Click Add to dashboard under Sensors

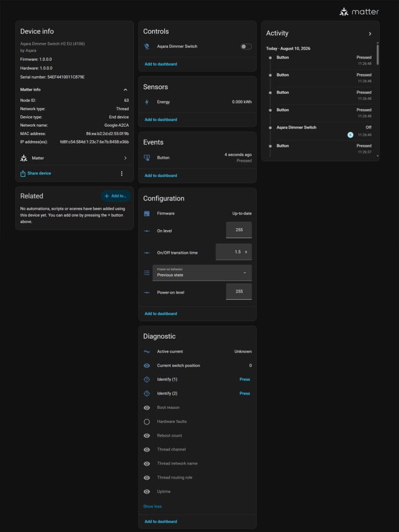point(161,120)
